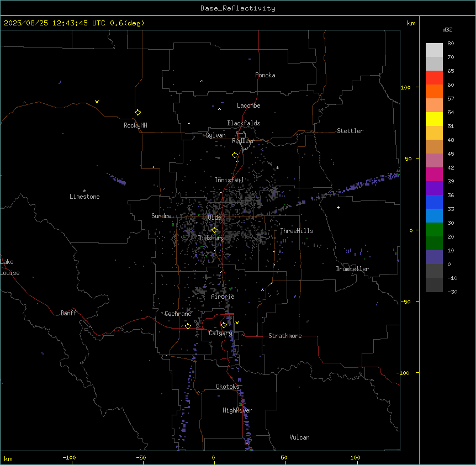Viewport: 476px width, 465px height.
Task: Click the yellow 54 dBZ legend swatch
Action: tap(434, 119)
